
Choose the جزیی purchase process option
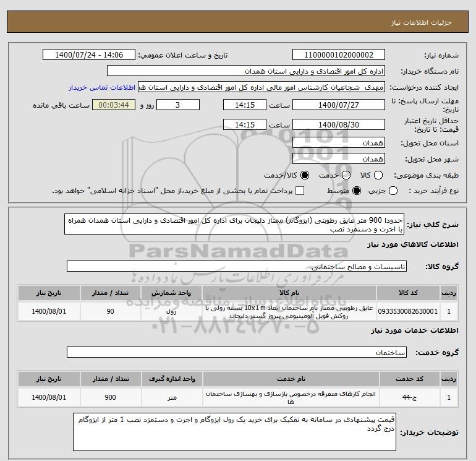coord(393,191)
